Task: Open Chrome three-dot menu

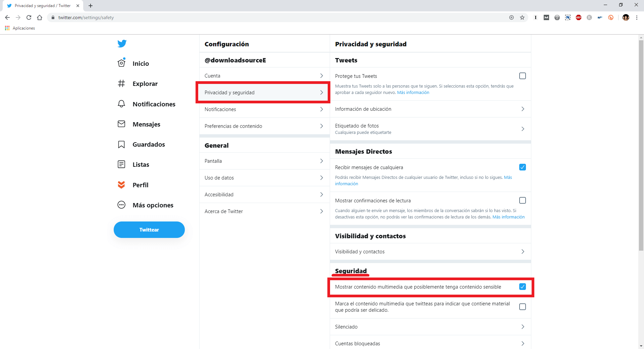Action: [x=637, y=17]
